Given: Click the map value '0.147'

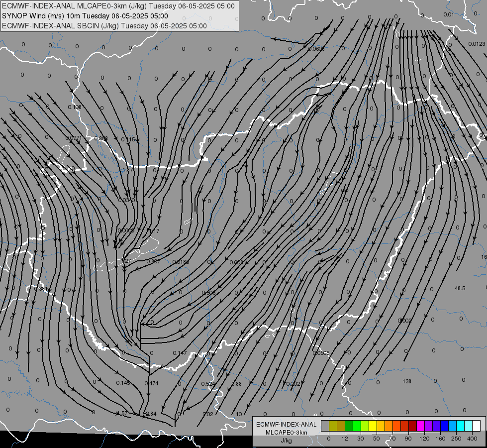Looking at the screenshot, I should (x=180, y=353).
